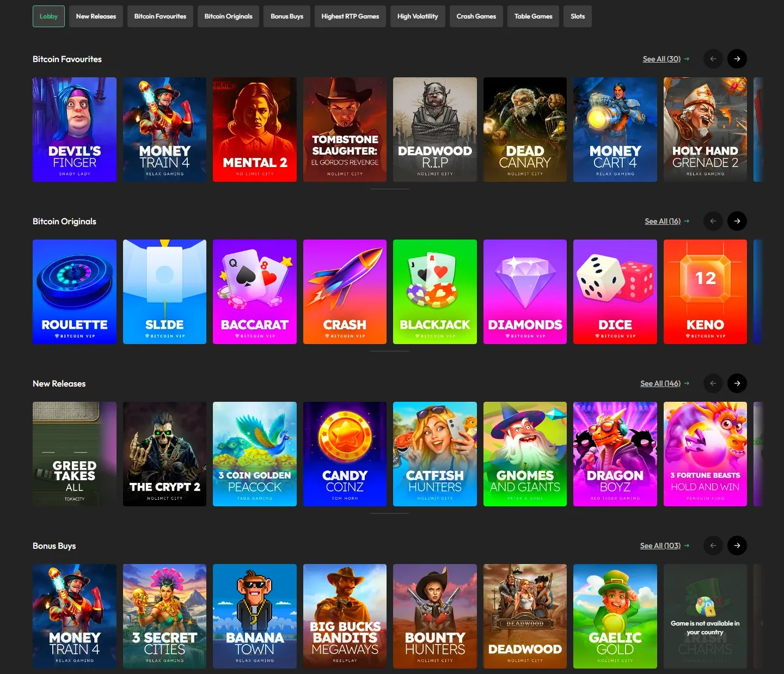The image size is (784, 674).
Task: Open the Holy Hand Grenade 2 game
Action: pyautogui.click(x=705, y=130)
